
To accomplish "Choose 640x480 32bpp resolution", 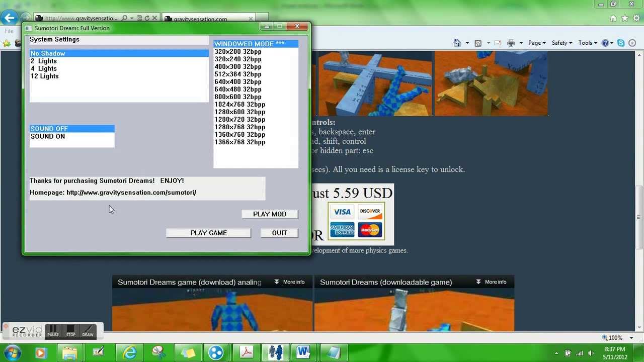I will point(256,89).
